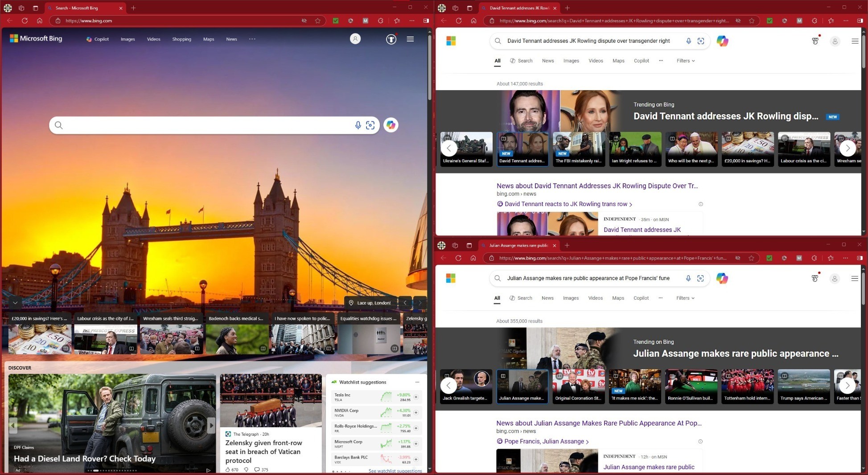Click visual search icon in Julian Assange search box
The image size is (868, 475).
[x=700, y=278]
